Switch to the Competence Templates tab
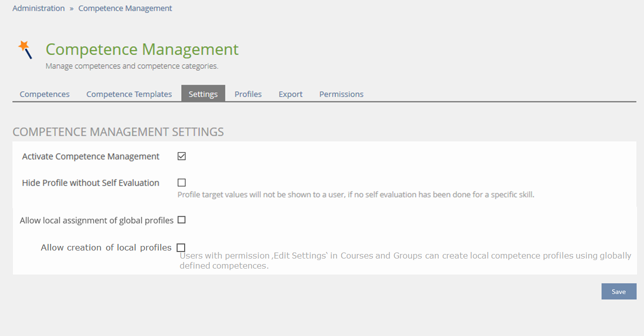 click(129, 94)
